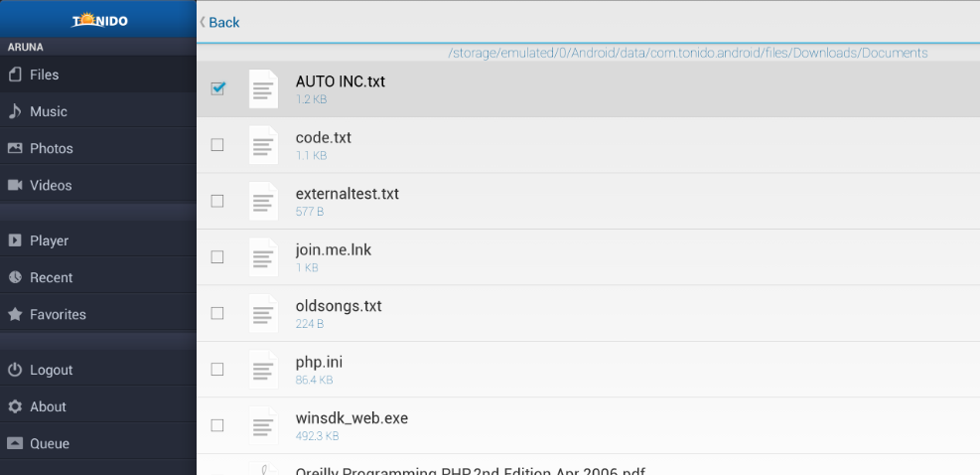
Task: Click the document icon for externaltest.txt
Action: (263, 201)
